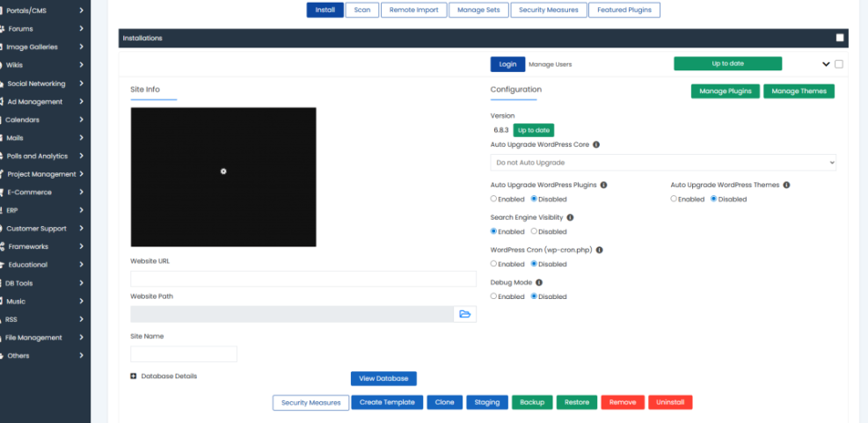This screenshot has width=868, height=423.
Task: Click info icon for Debug Mode
Action: (538, 282)
